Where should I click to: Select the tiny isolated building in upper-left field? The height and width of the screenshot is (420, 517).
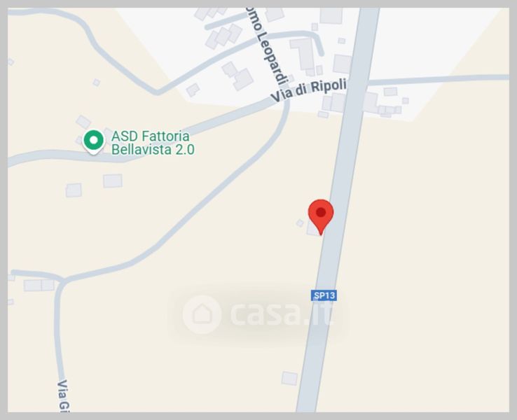click(96, 83)
